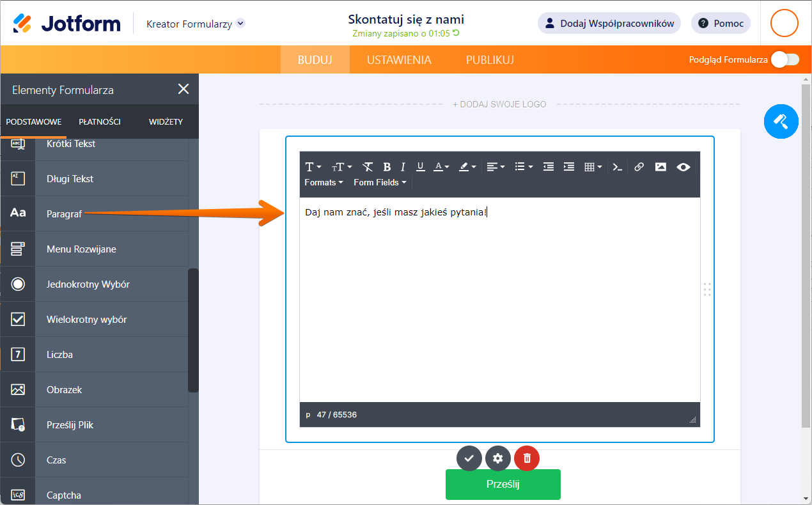Screen dimensions: 812x505
Task: Add the Długi Tekst element
Action: pos(95,179)
